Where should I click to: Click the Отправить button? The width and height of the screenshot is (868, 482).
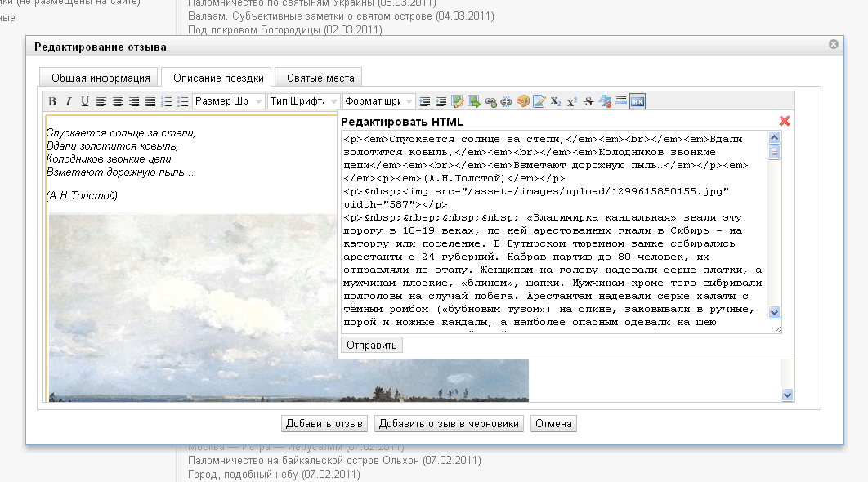coord(372,346)
